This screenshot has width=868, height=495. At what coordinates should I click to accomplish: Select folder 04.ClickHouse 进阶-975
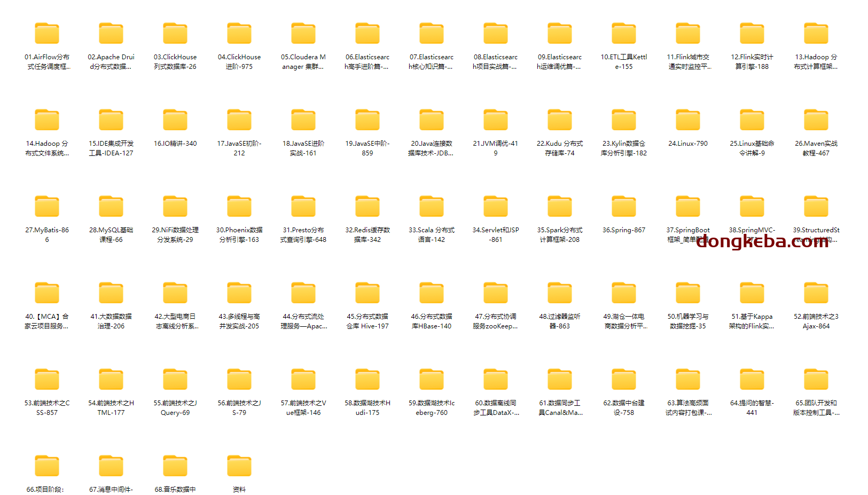(239, 33)
